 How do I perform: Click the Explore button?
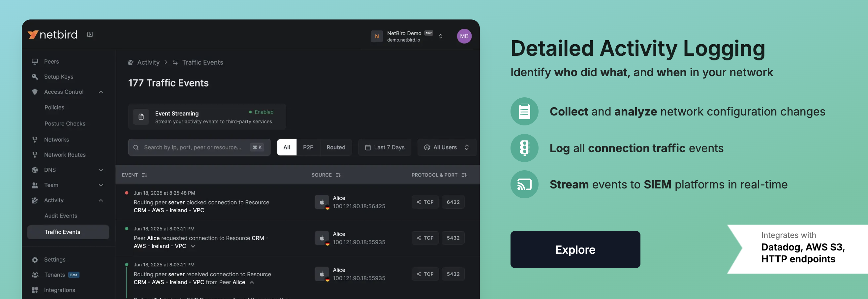point(575,250)
